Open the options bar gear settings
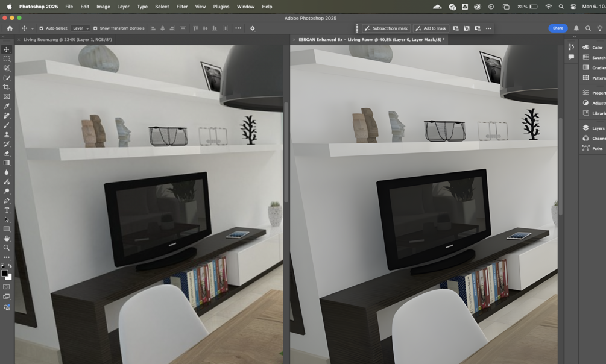This screenshot has height=364, width=606. pyautogui.click(x=253, y=28)
